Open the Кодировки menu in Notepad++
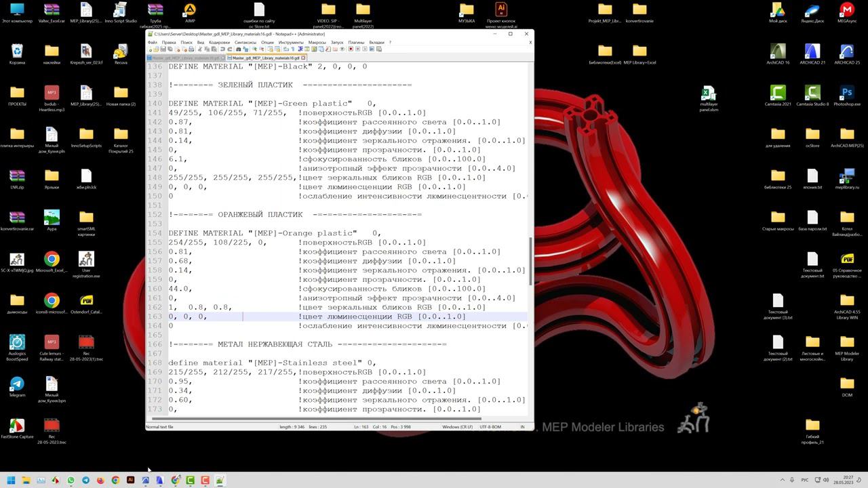Image resolution: width=868 pixels, height=488 pixels. coord(220,42)
